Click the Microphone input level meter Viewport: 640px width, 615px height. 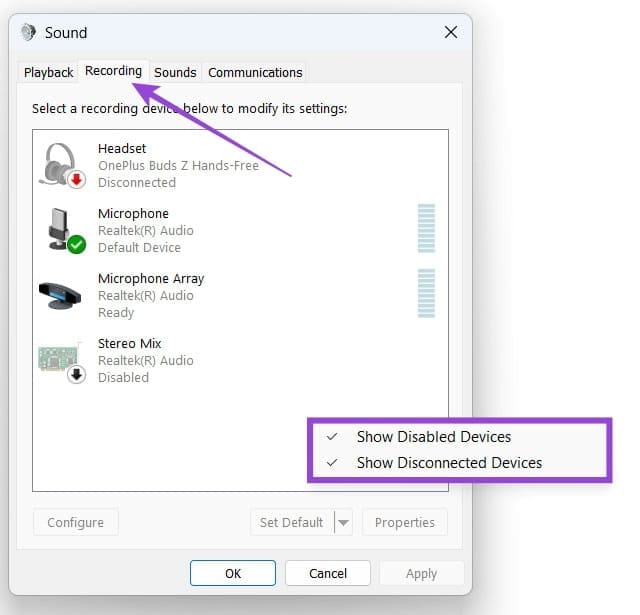(426, 229)
